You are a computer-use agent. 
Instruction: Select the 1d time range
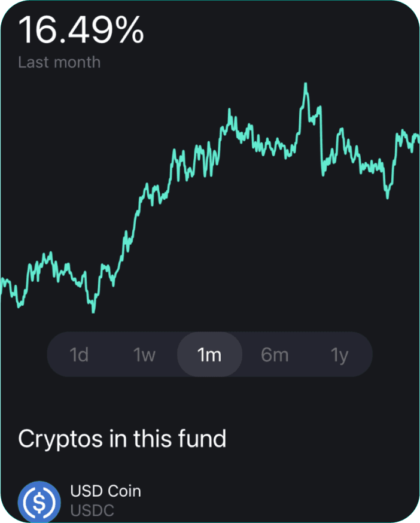pyautogui.click(x=79, y=354)
